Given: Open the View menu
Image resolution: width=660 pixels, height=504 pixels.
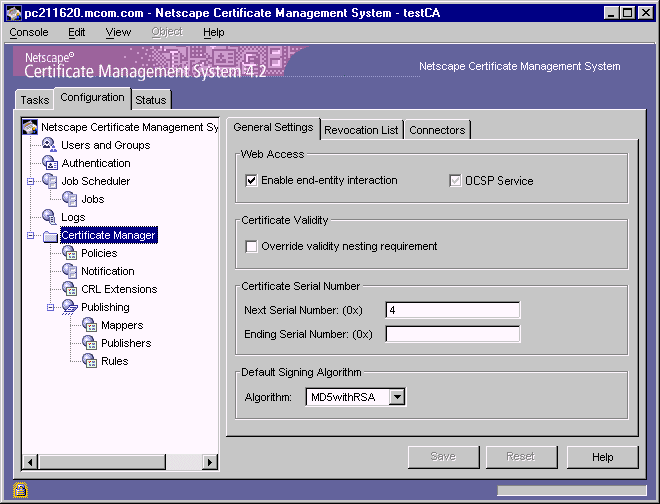Looking at the screenshot, I should point(118,32).
